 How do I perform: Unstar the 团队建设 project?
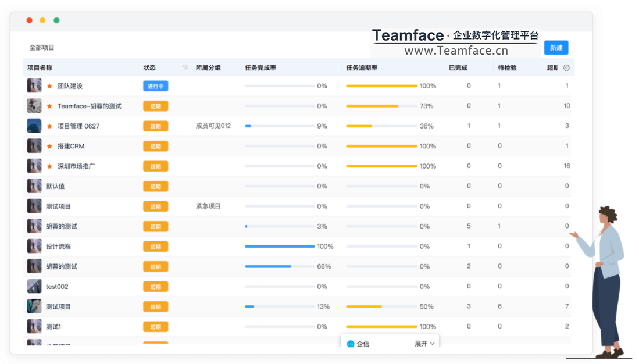tap(50, 86)
